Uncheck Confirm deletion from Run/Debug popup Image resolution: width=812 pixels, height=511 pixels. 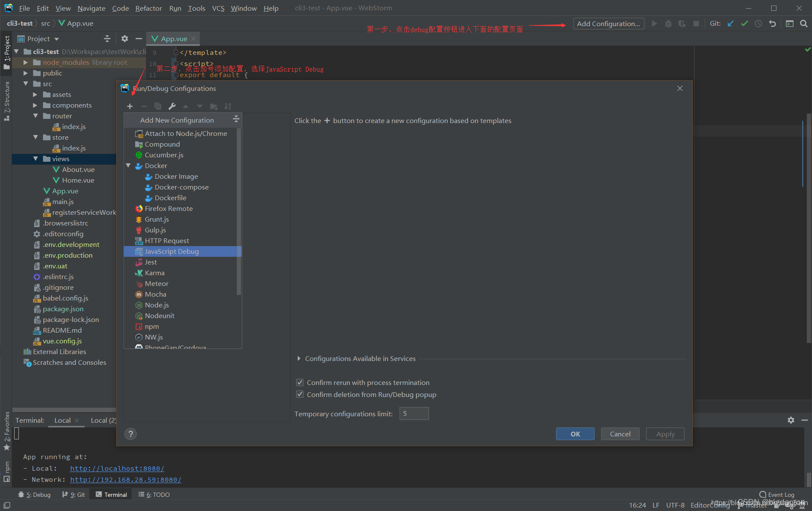tap(300, 394)
